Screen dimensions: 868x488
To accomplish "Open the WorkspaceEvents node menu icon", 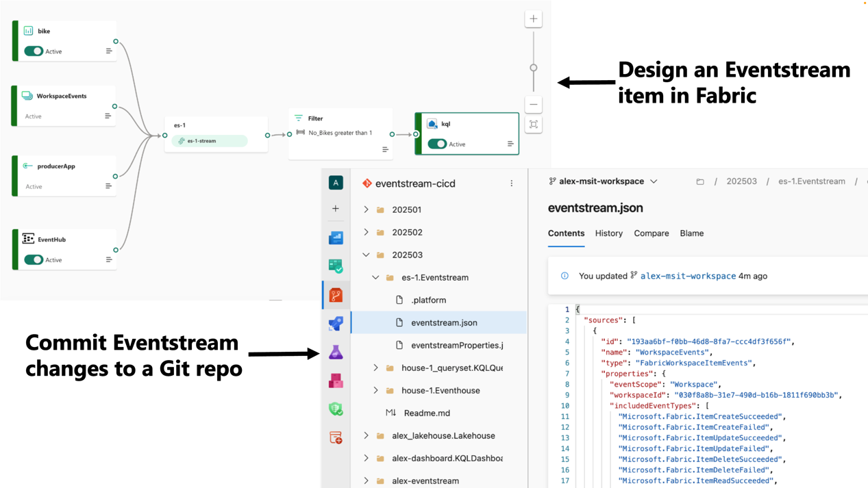I will (108, 116).
